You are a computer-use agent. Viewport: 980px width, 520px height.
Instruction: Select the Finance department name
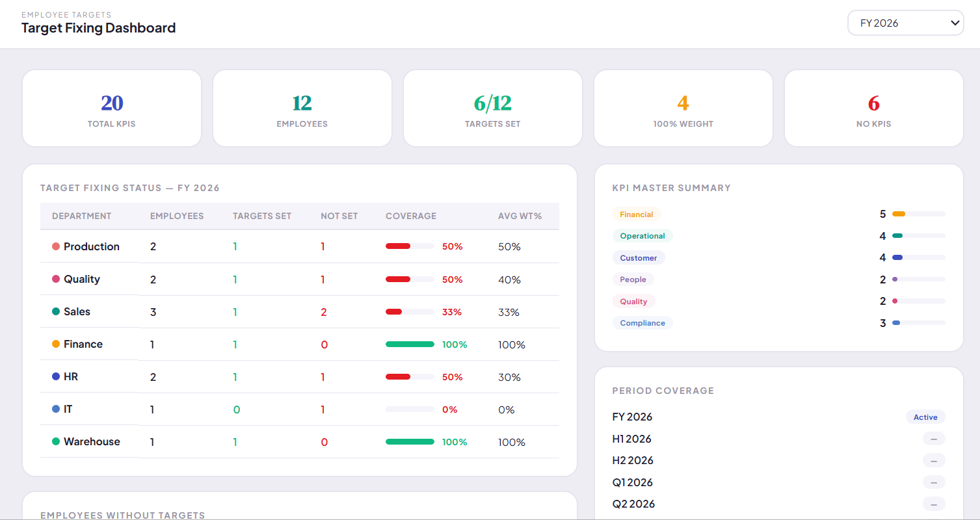[83, 344]
